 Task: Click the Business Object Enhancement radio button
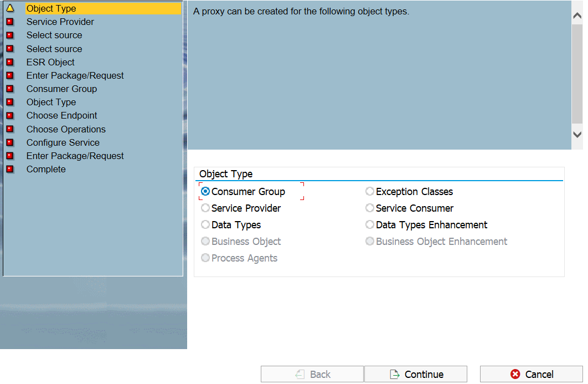[370, 242]
